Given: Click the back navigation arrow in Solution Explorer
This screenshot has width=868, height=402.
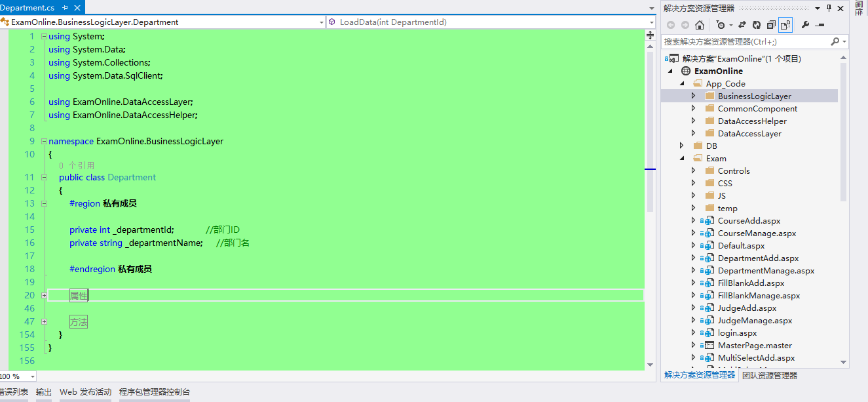Looking at the screenshot, I should tap(670, 25).
